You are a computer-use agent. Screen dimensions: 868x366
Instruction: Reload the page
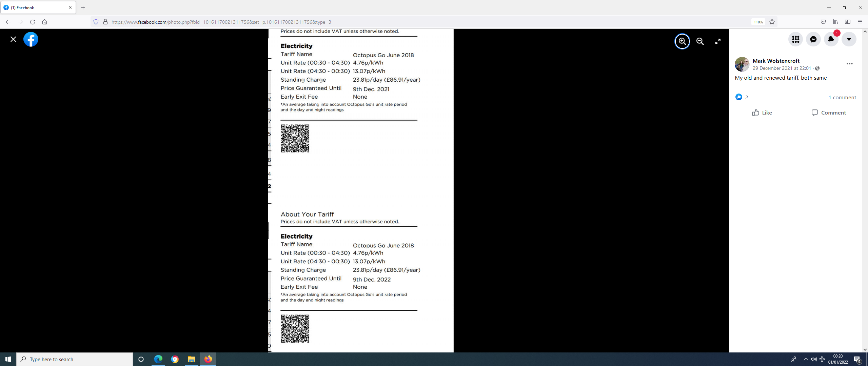[x=33, y=22]
